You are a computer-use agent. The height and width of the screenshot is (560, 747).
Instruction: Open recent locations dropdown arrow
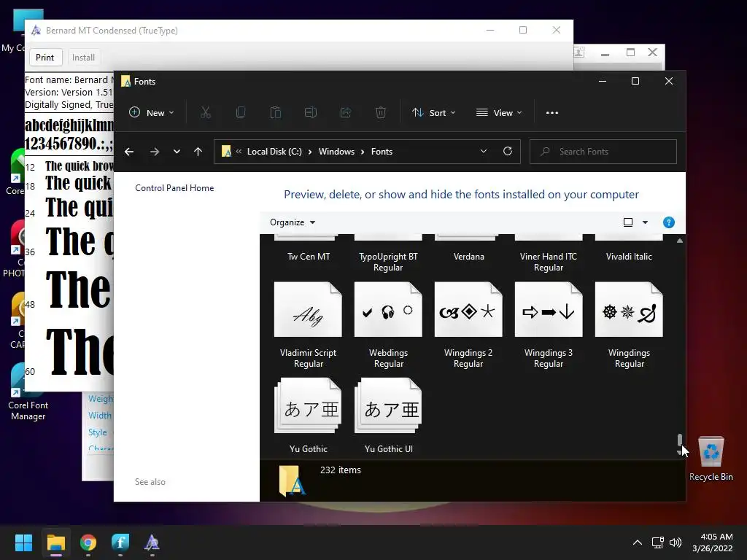click(x=177, y=152)
